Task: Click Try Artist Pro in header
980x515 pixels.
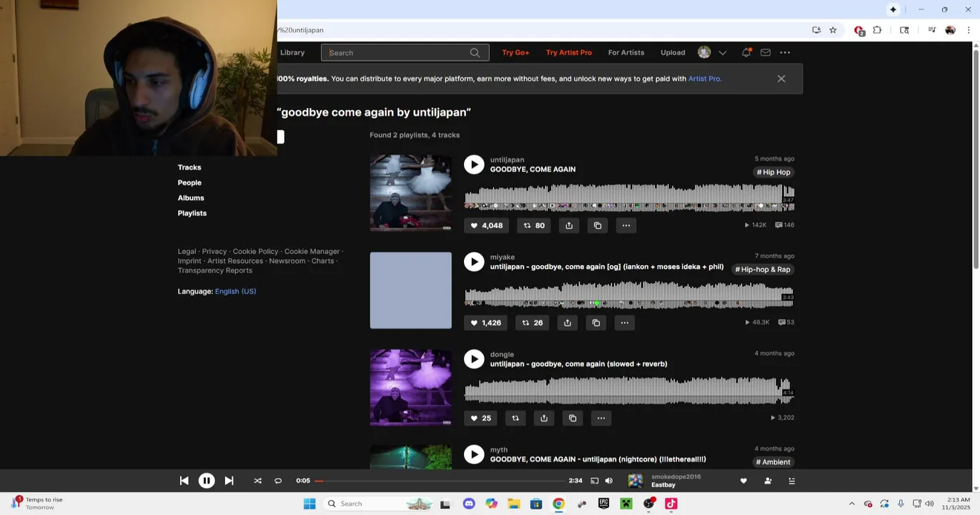Action: coord(569,52)
